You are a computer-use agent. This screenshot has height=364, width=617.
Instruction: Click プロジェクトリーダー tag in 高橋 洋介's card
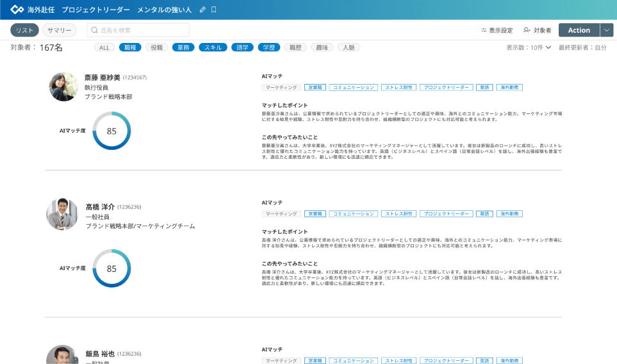pyautogui.click(x=446, y=213)
